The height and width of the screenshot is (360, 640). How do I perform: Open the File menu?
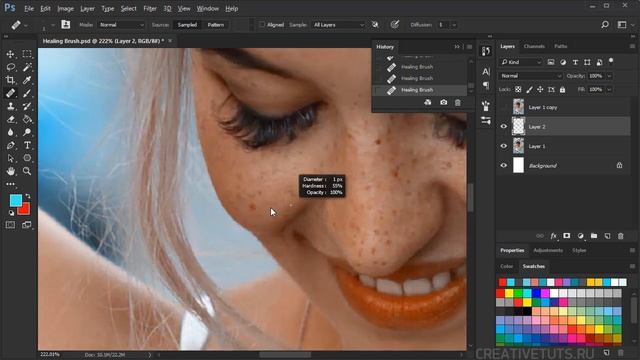coord(29,9)
